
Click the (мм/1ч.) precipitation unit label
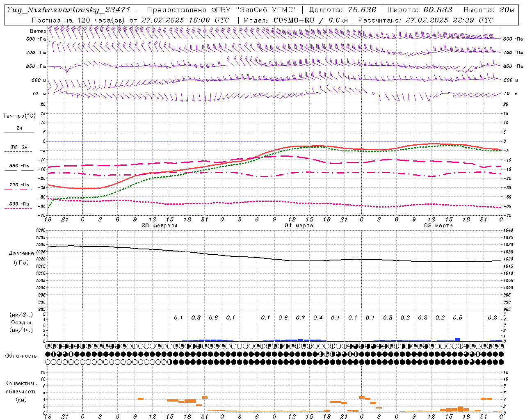[x=21, y=330]
